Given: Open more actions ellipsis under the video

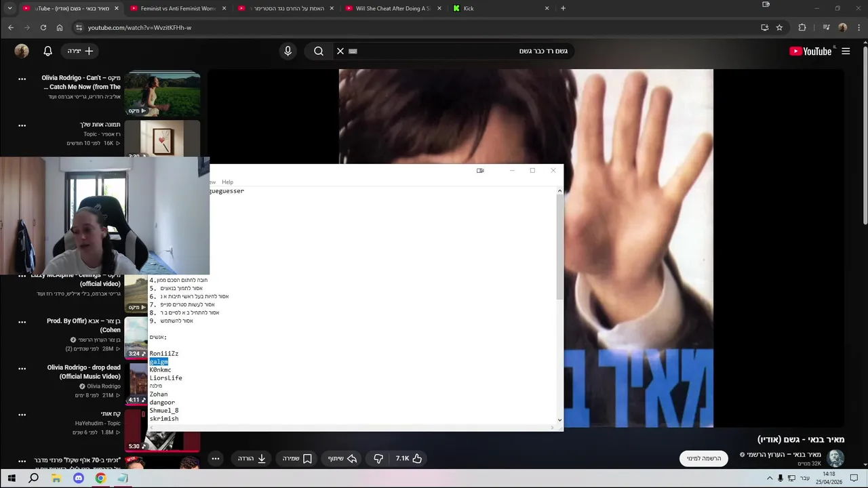Looking at the screenshot, I should tap(216, 458).
